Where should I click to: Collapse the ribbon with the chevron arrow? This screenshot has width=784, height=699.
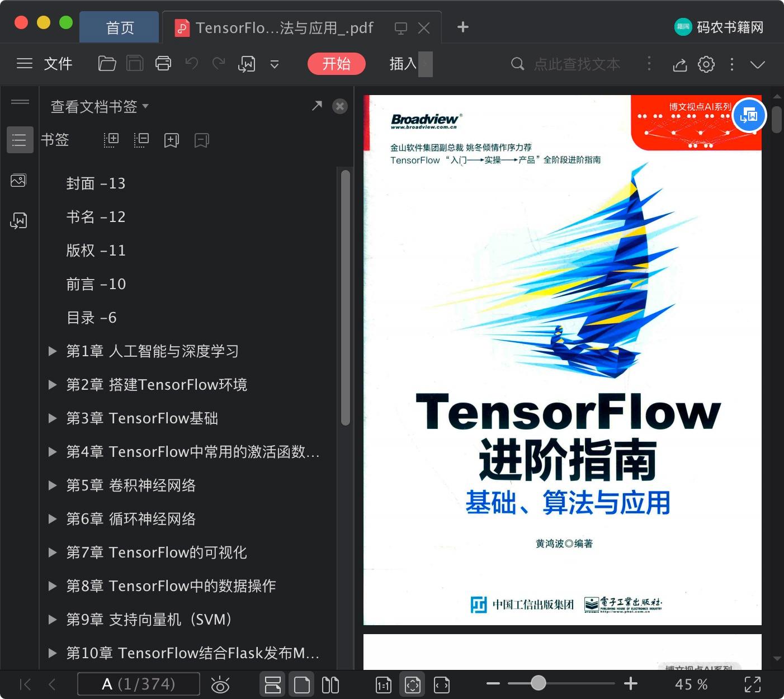click(x=758, y=64)
